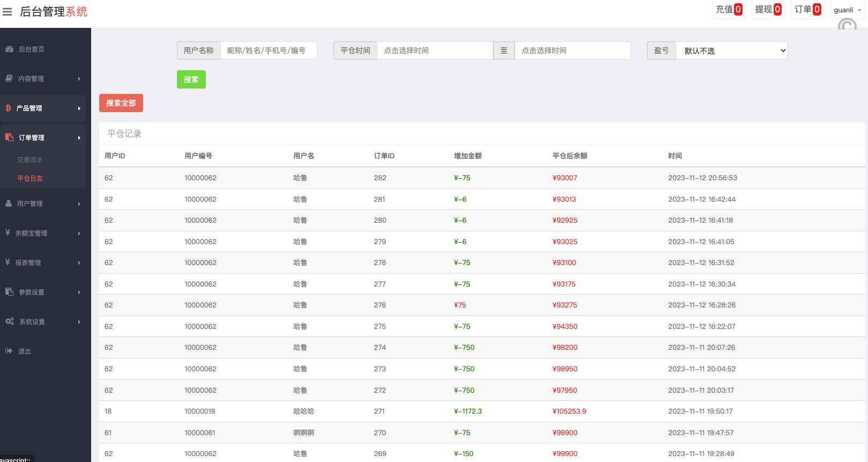868x462 pixels.
Task: Click the yen icon beside 余额宝管理
Action: pyautogui.click(x=8, y=233)
